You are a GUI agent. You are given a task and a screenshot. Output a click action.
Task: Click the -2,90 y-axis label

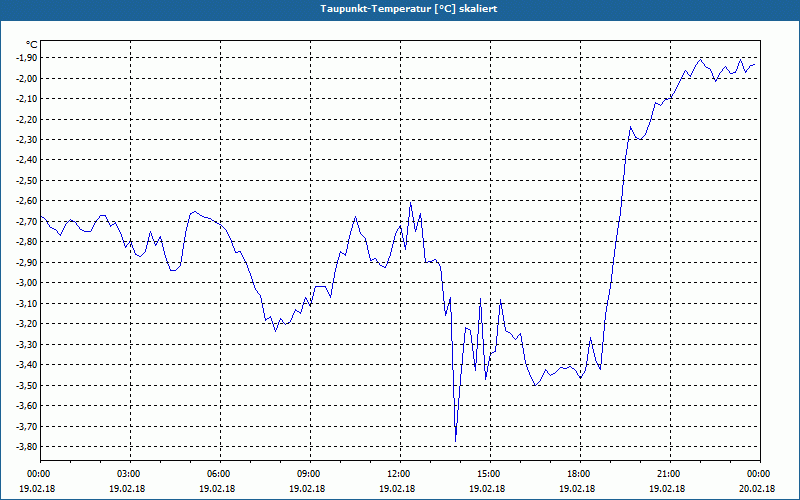[28, 262]
